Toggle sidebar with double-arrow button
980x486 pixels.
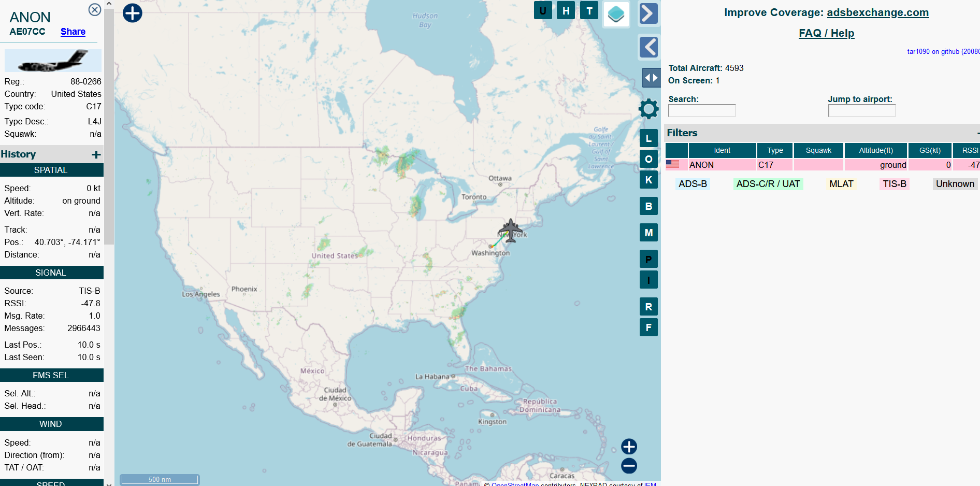tap(651, 78)
